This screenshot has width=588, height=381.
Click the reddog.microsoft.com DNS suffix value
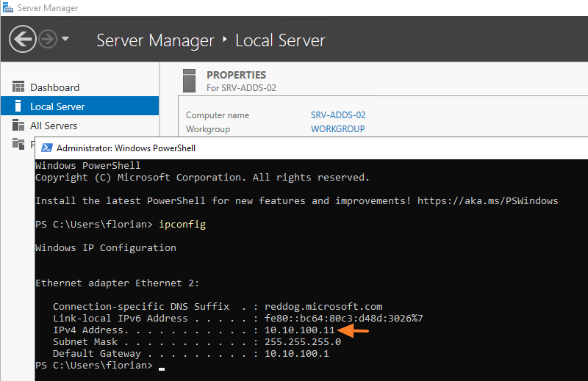point(323,306)
